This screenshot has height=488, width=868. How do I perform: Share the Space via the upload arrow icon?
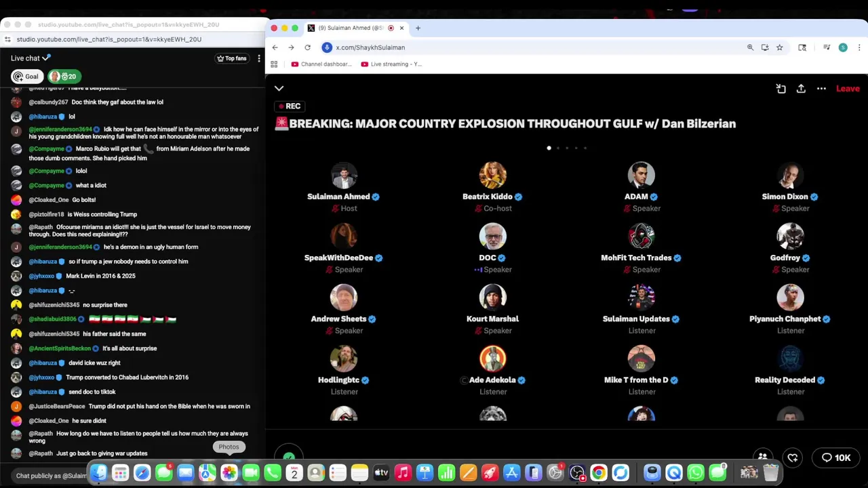[x=801, y=89]
